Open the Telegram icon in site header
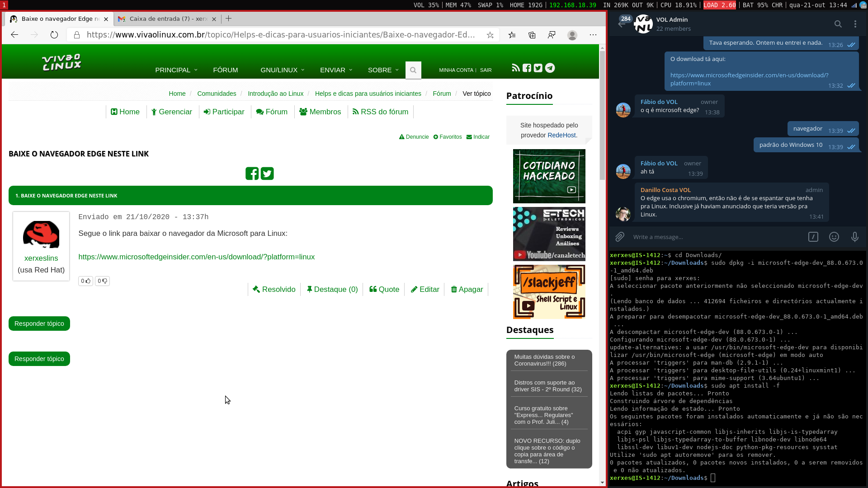This screenshot has height=488, width=868. coord(550,68)
